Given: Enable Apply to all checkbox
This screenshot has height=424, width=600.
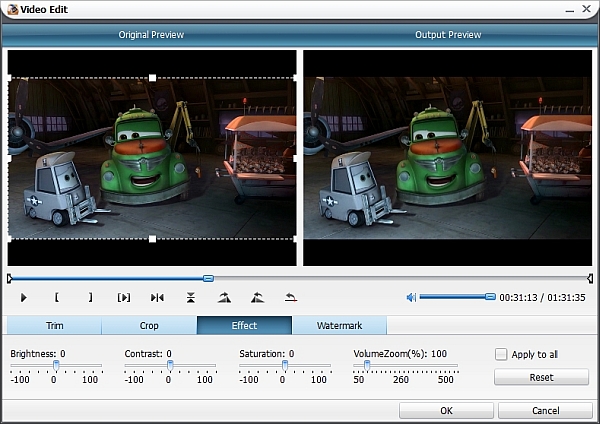Looking at the screenshot, I should (501, 354).
